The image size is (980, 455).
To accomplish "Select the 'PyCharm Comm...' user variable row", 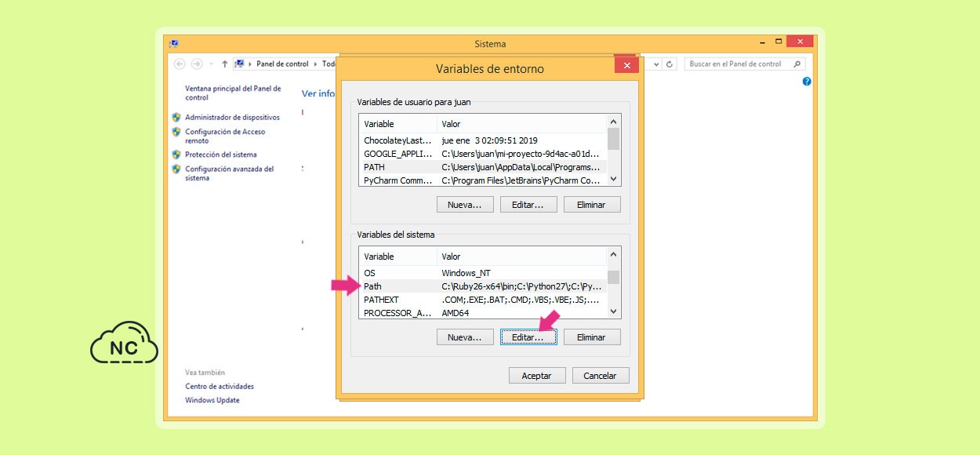I will click(483, 180).
